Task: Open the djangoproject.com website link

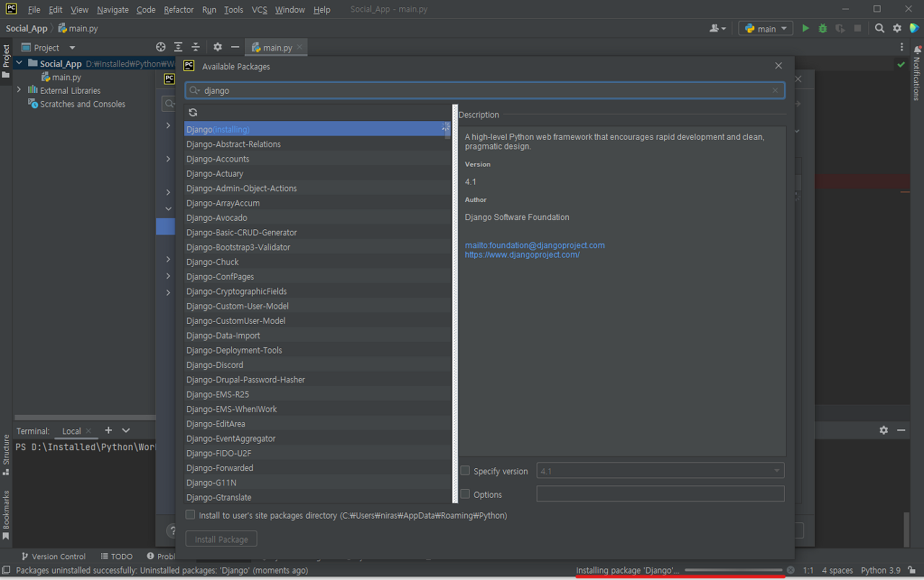Action: point(522,255)
